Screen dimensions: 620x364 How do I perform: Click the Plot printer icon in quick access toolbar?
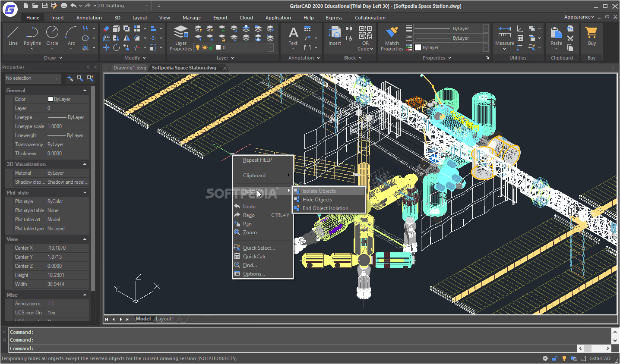63,6
